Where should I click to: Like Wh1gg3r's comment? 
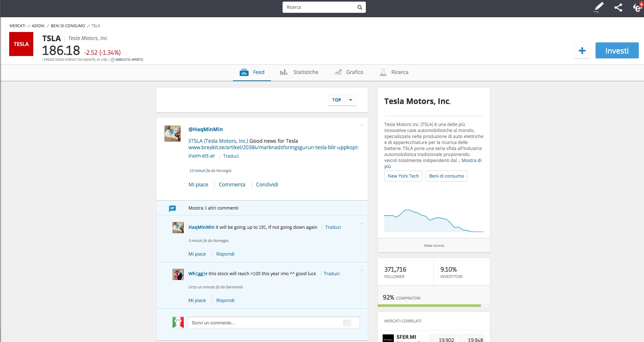[197, 300]
